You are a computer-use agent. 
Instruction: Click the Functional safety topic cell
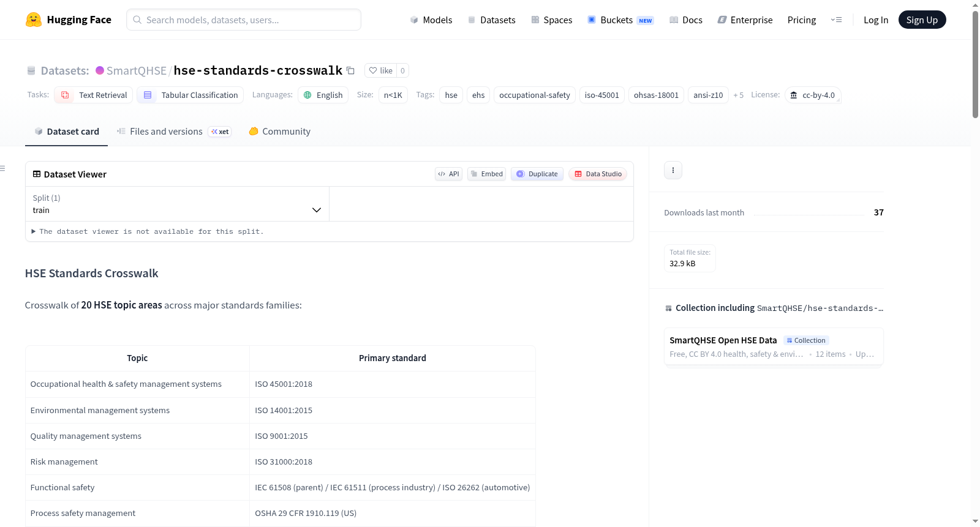(137, 487)
